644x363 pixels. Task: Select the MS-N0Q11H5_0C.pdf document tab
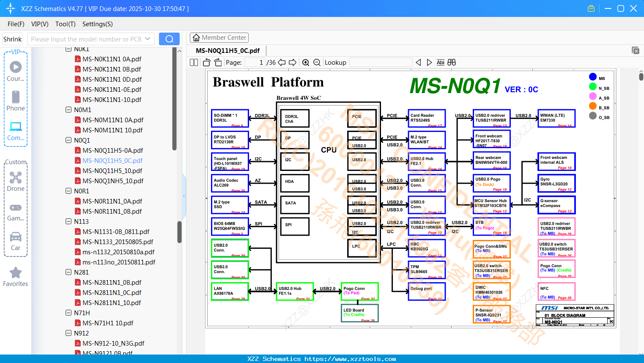coord(228,50)
